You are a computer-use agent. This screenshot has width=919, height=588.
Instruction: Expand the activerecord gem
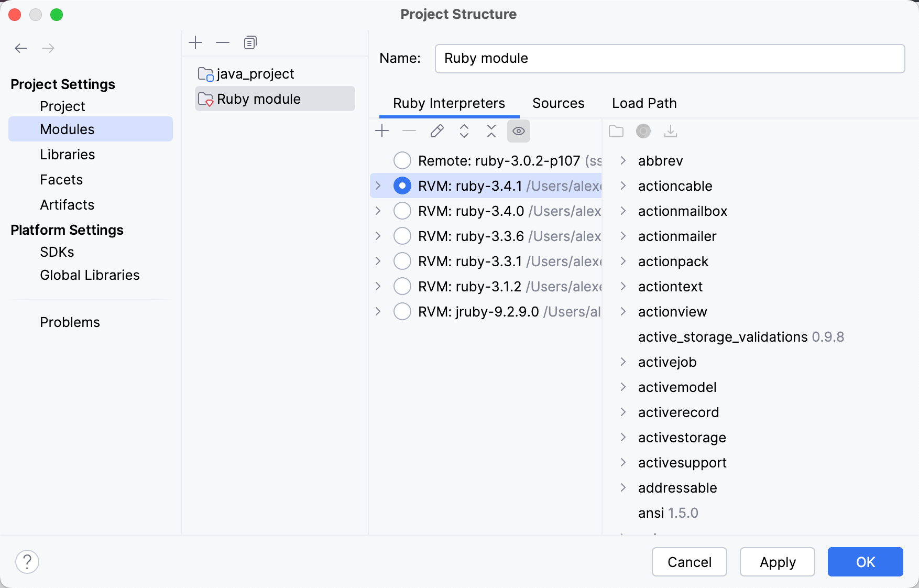623,412
